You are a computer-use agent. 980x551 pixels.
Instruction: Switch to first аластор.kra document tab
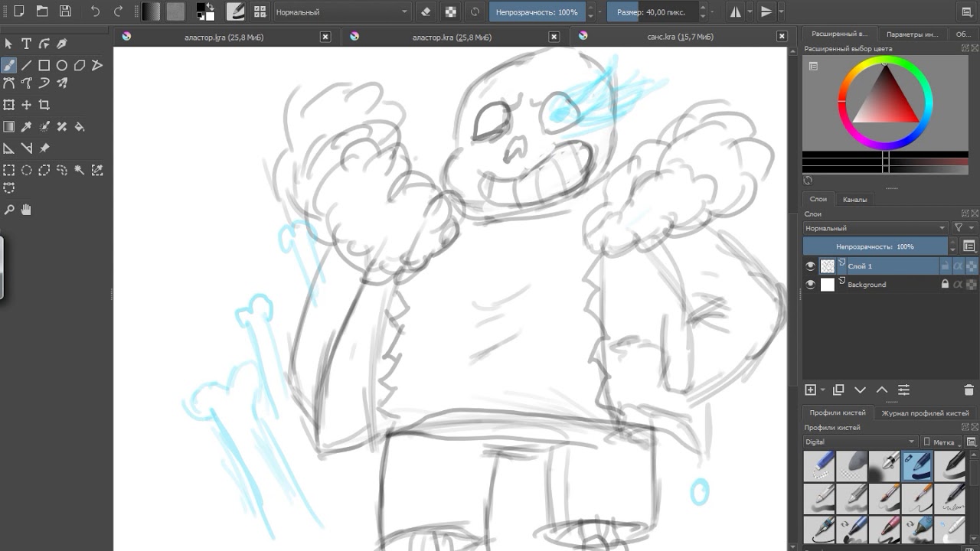224,37
